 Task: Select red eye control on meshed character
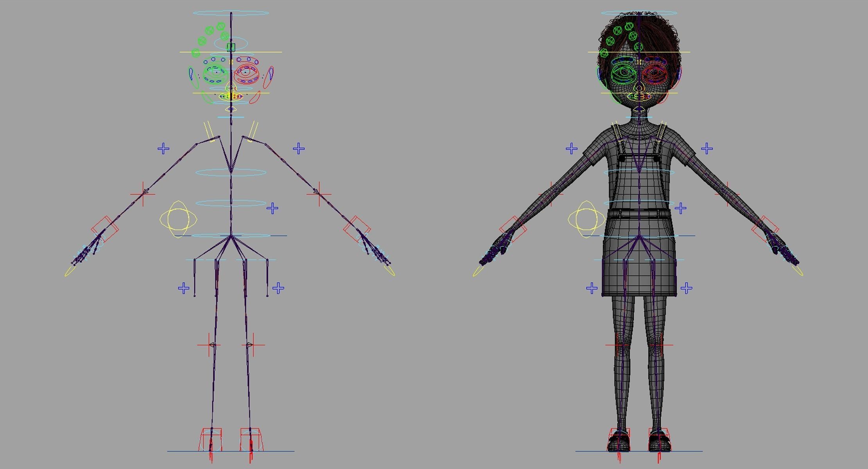tap(654, 73)
